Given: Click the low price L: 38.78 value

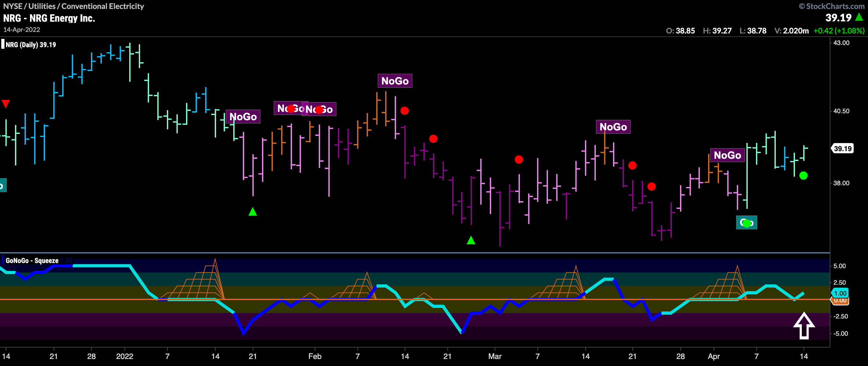Looking at the screenshot, I should point(753,31).
